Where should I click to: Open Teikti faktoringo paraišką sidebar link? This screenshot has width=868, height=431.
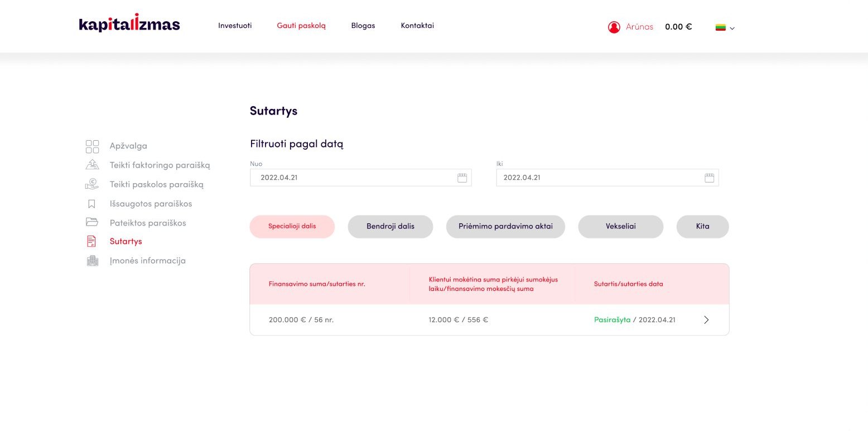coord(160,165)
